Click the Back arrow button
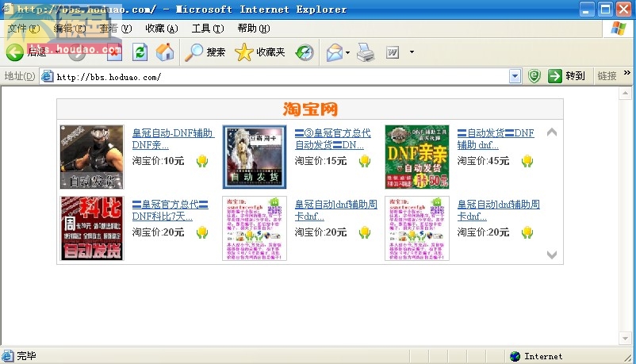 15,52
